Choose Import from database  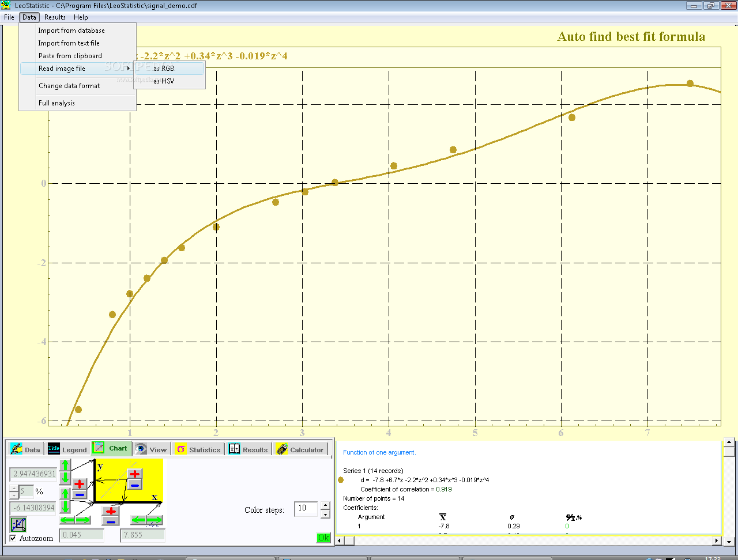78,31
